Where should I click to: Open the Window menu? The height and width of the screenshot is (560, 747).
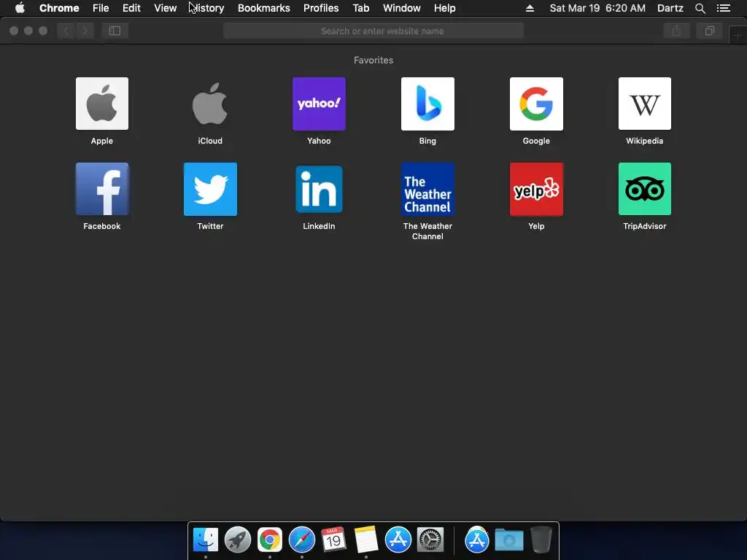click(x=402, y=8)
